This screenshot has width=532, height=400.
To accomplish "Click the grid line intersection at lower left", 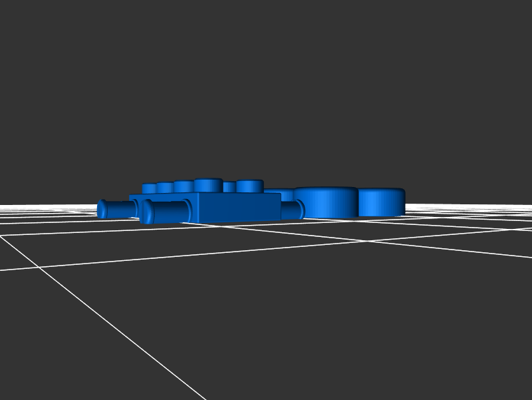I will pyautogui.click(x=41, y=267).
